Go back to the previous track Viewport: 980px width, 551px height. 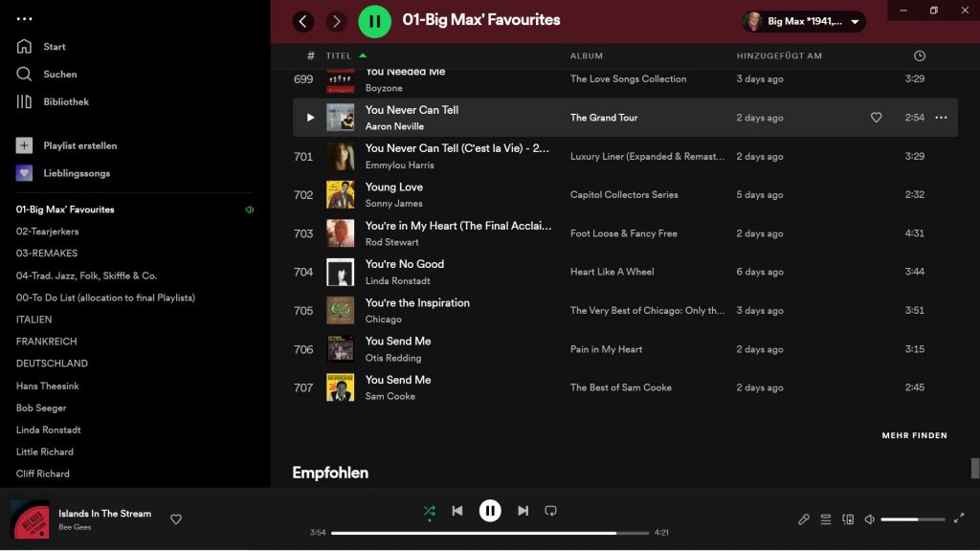click(457, 511)
